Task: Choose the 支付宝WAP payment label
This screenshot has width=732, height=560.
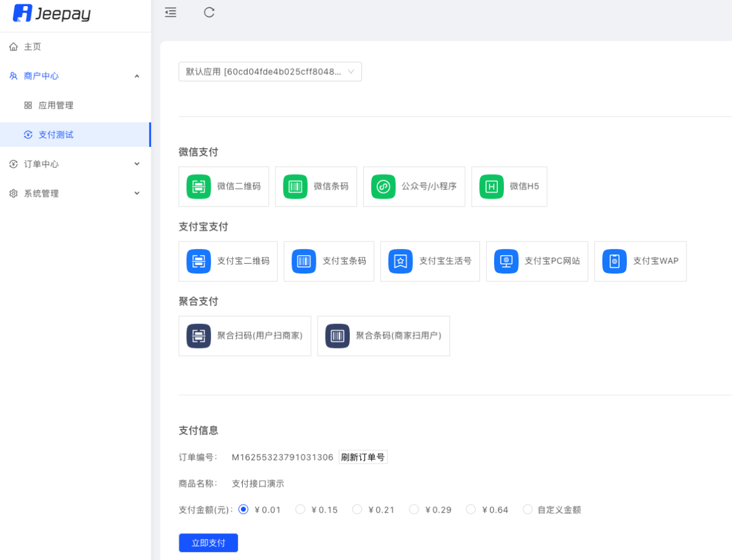Action: (x=655, y=261)
